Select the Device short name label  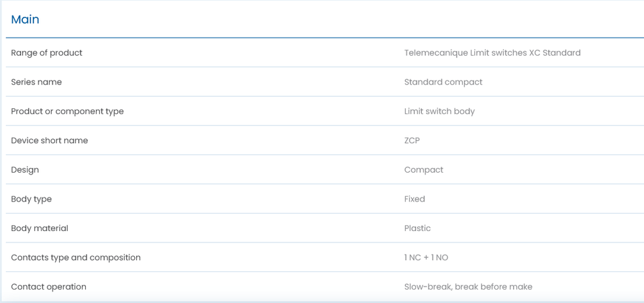[x=49, y=140]
